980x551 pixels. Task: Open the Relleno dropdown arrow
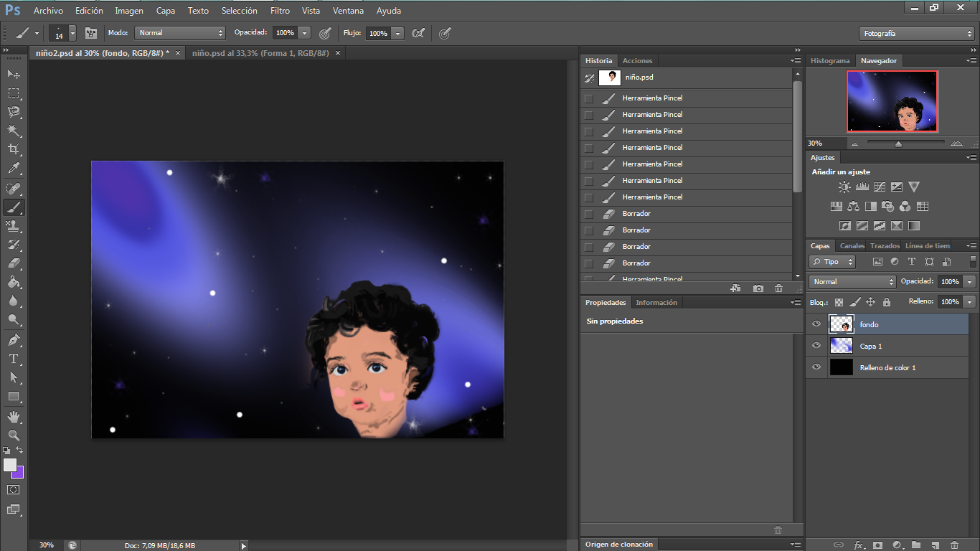tap(970, 302)
